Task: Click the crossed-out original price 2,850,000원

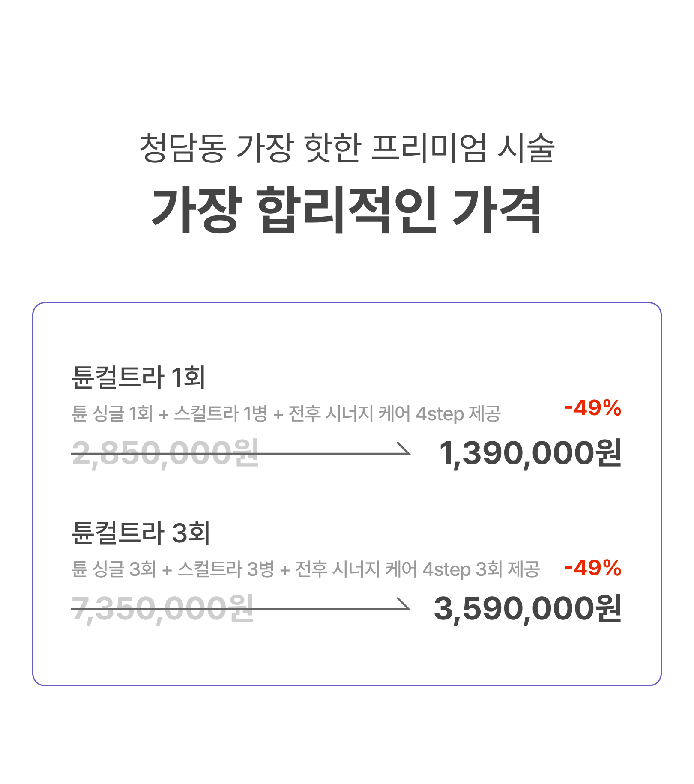Action: coord(165,453)
